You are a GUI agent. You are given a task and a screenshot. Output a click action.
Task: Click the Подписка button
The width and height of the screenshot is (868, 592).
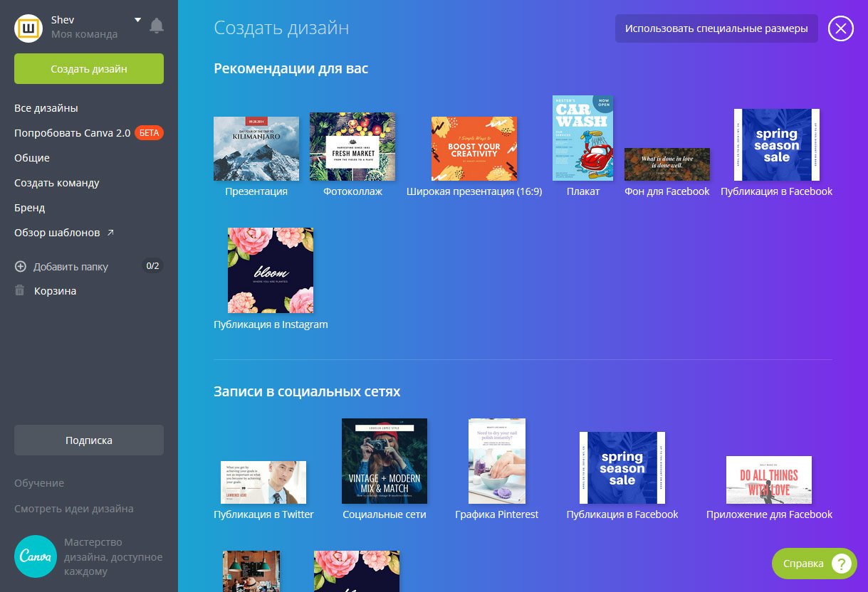coord(89,440)
